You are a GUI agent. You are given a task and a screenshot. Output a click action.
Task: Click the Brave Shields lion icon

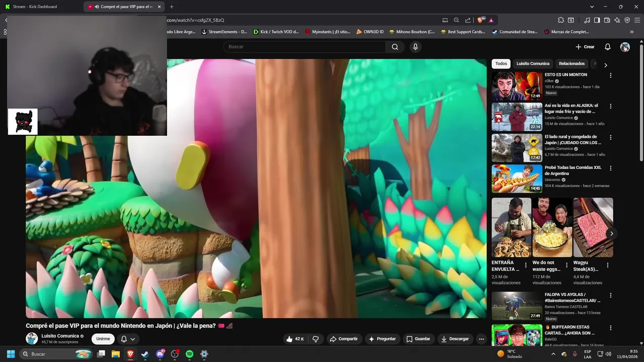click(x=480, y=20)
